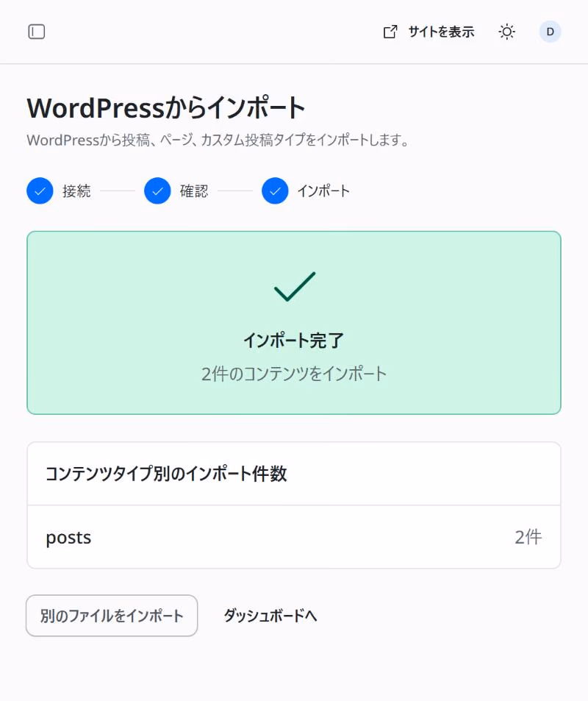Go to ダッシュボードへ
Screen dimensions: 588x701
tap(270, 616)
